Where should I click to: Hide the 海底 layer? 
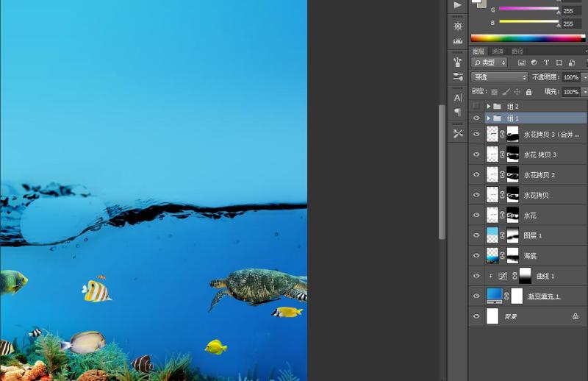[476, 256]
